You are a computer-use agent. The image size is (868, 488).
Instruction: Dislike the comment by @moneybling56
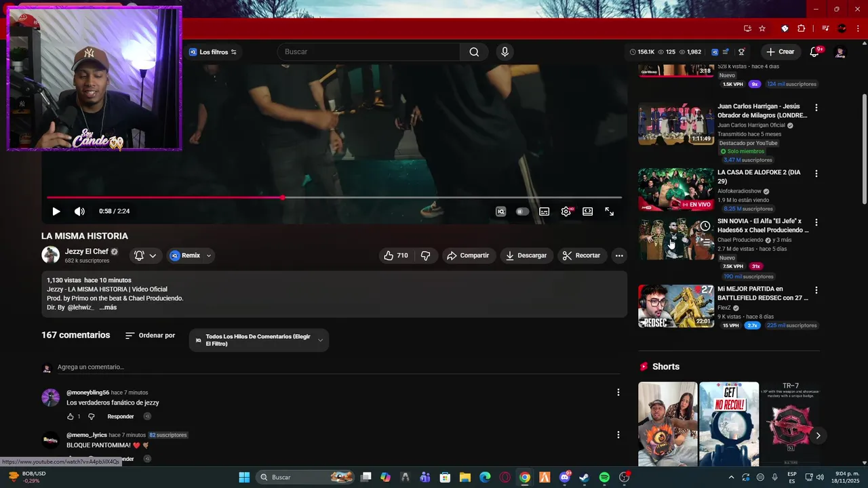coord(92,416)
